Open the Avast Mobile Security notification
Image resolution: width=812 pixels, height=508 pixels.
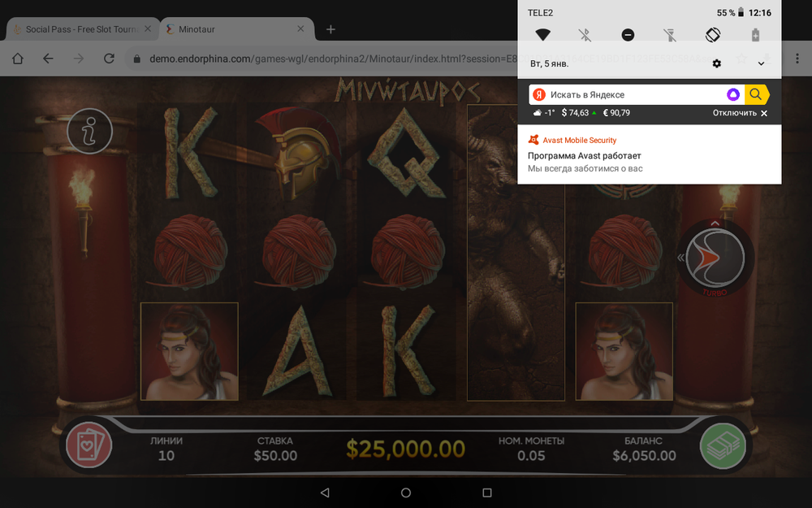(650, 154)
